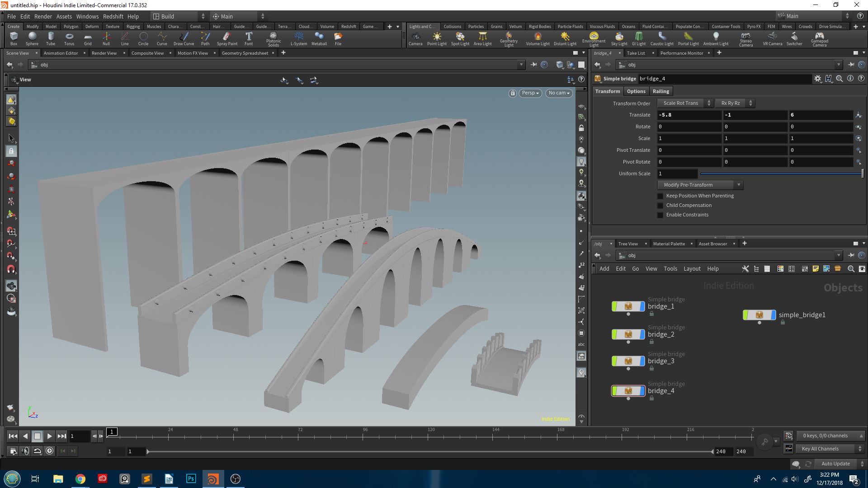Create an L-System object
Screen dimensions: 868x488
coord(299,39)
